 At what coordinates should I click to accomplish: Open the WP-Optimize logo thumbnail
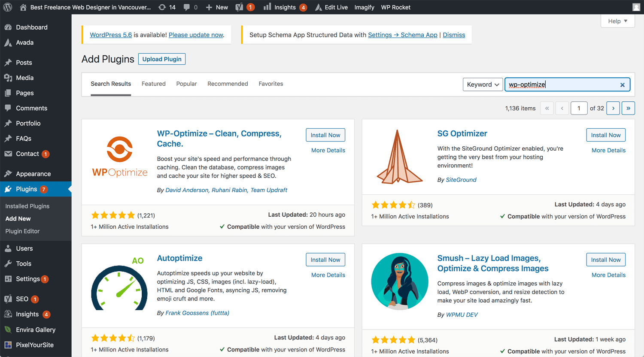[x=119, y=157]
